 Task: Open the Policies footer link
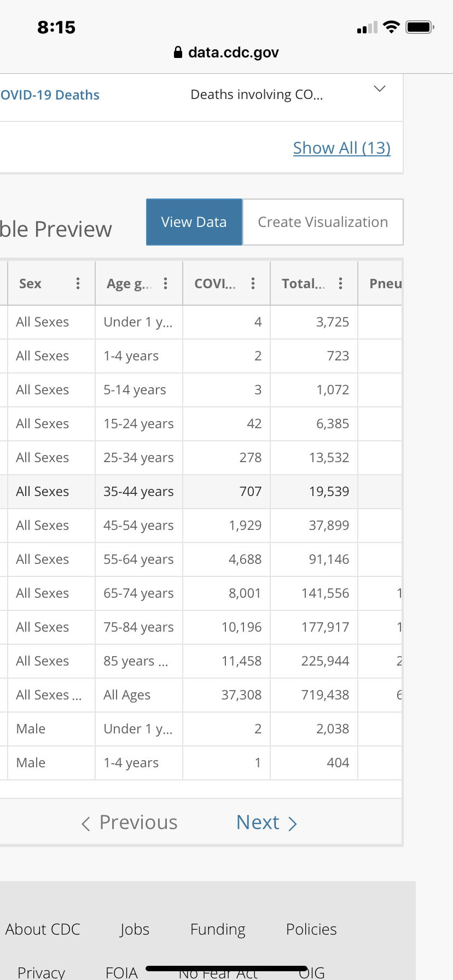(311, 929)
